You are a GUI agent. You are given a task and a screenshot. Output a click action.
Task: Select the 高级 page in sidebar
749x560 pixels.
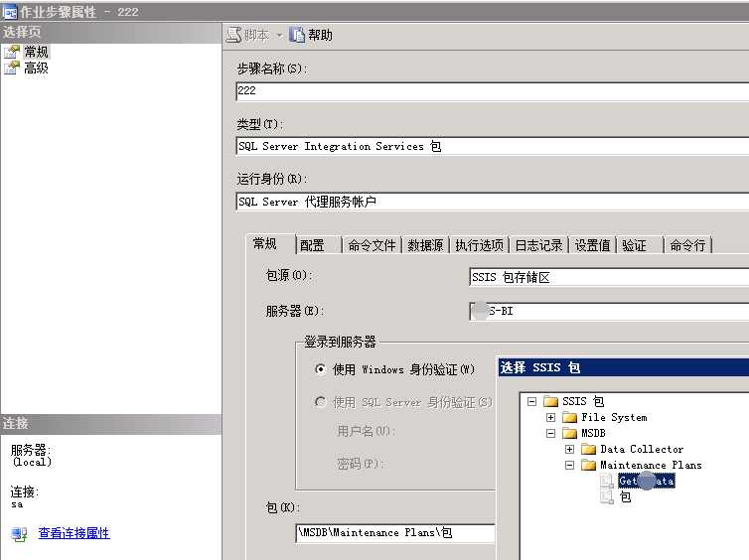(37, 68)
